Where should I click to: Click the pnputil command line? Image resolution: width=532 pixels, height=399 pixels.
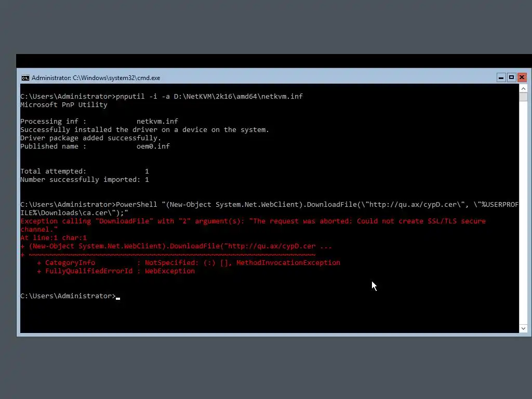pyautogui.click(x=162, y=96)
